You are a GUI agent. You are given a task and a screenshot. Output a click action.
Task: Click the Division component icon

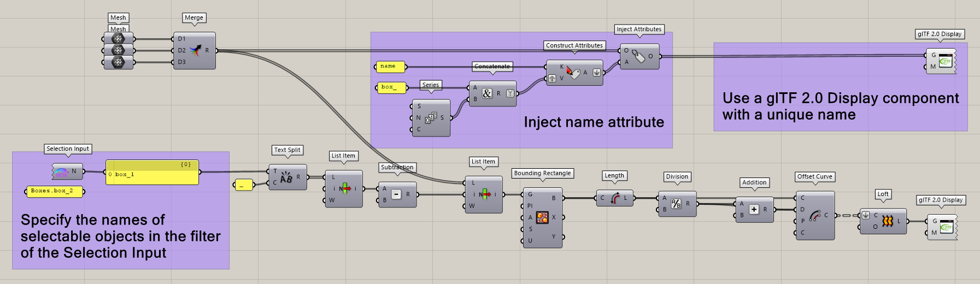tap(676, 204)
